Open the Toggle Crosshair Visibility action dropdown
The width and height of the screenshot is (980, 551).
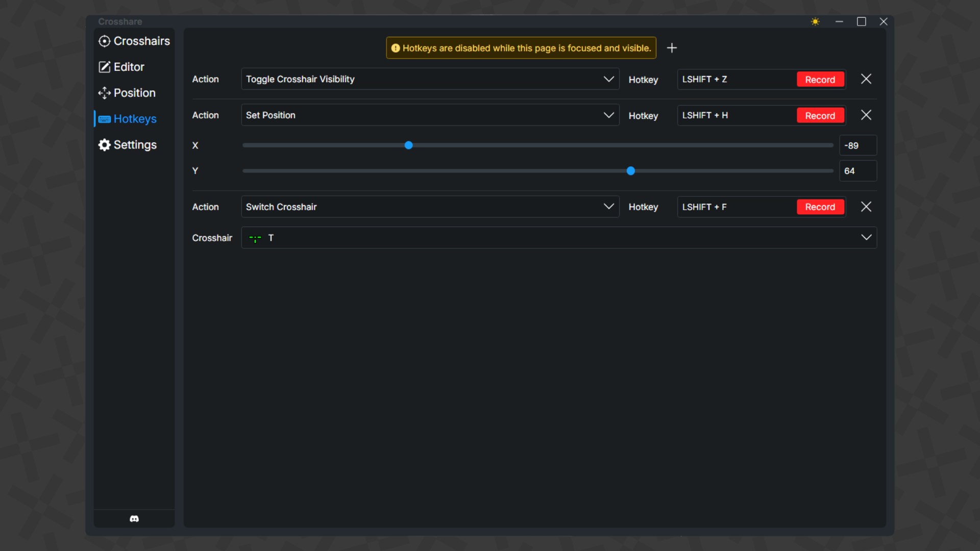[608, 79]
